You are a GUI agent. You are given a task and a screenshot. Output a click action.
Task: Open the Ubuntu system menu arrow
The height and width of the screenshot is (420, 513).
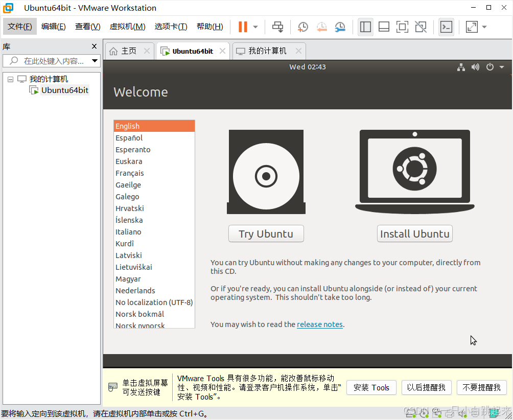tap(502, 67)
